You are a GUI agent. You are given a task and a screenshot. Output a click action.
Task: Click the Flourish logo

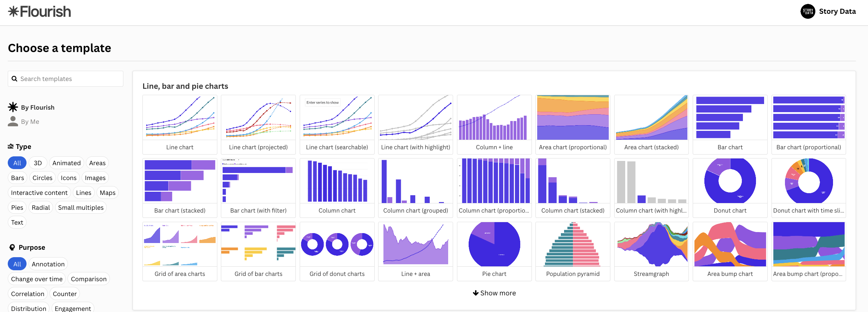click(40, 12)
